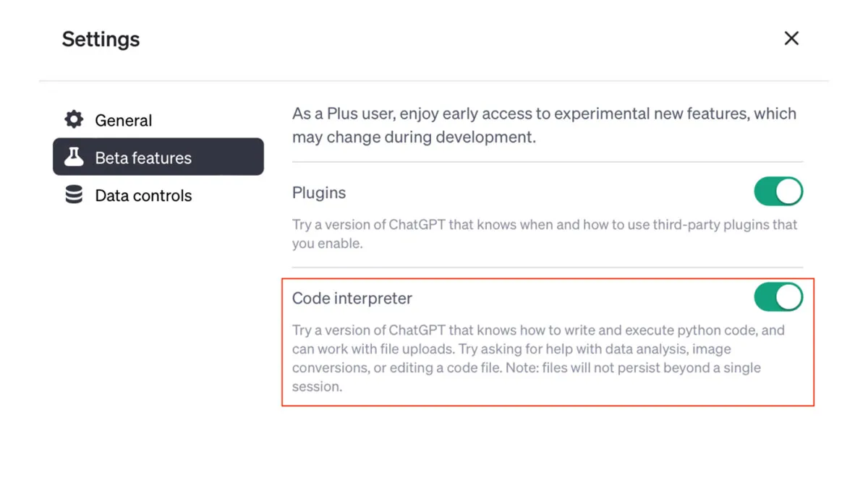Click the Code interpreter feature heading
Screen dimensions: 868x488
352,298
